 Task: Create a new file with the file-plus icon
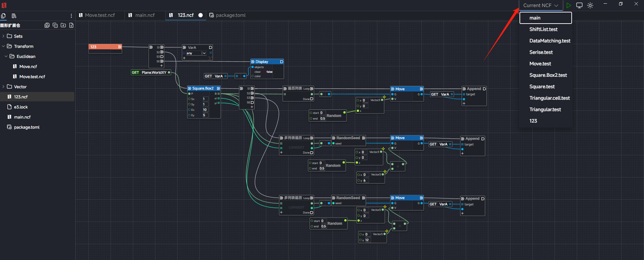click(x=71, y=25)
